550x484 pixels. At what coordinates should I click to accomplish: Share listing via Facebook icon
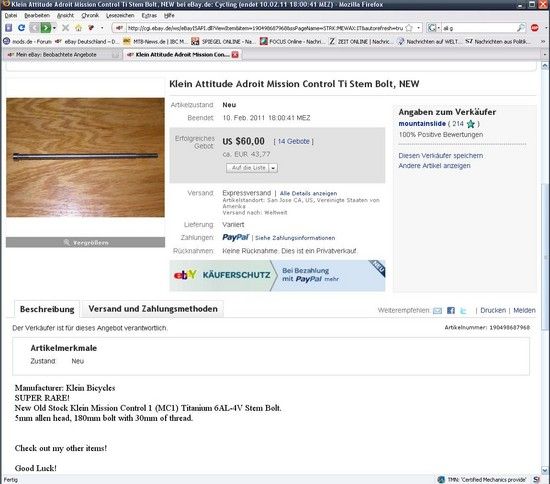coord(451,310)
